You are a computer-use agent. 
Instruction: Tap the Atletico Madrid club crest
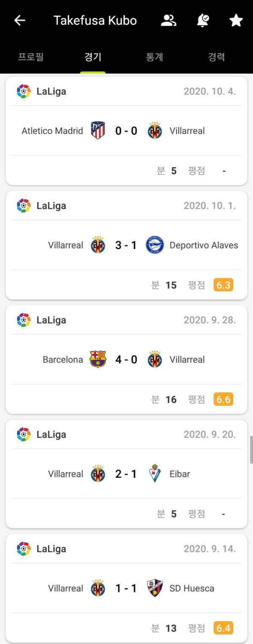[98, 130]
